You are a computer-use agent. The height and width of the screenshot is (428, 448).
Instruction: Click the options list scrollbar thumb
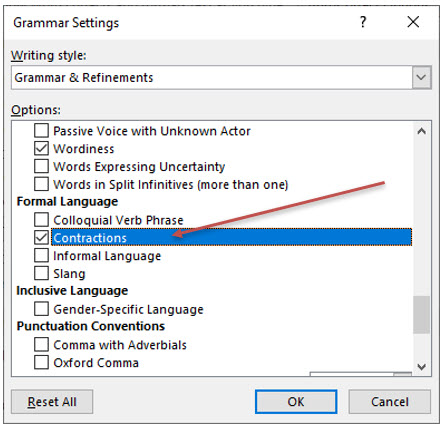pyautogui.click(x=421, y=315)
